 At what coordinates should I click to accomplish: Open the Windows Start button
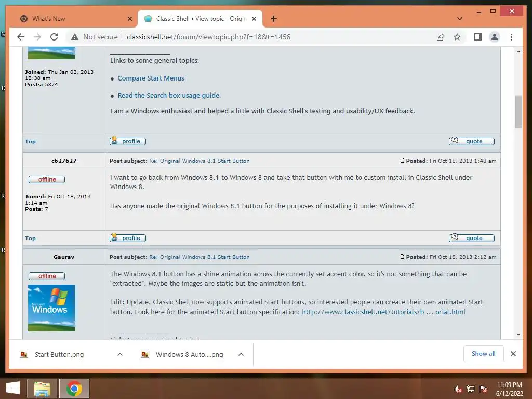13,388
